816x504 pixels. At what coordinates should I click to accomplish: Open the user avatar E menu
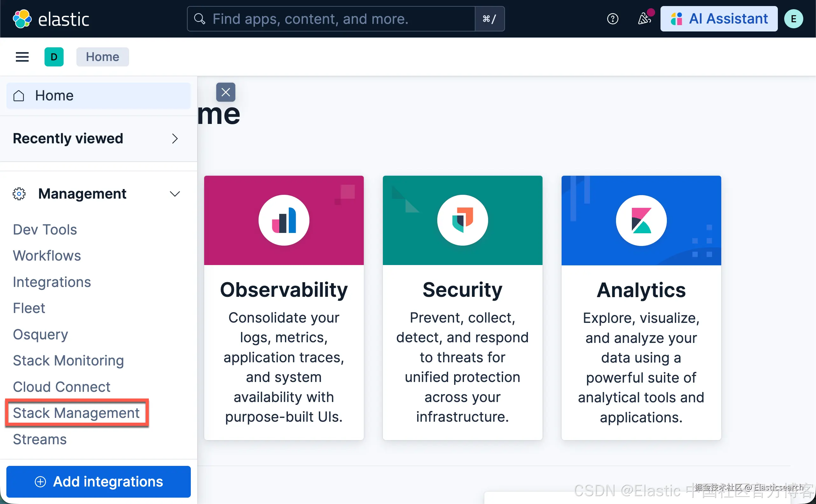(793, 19)
